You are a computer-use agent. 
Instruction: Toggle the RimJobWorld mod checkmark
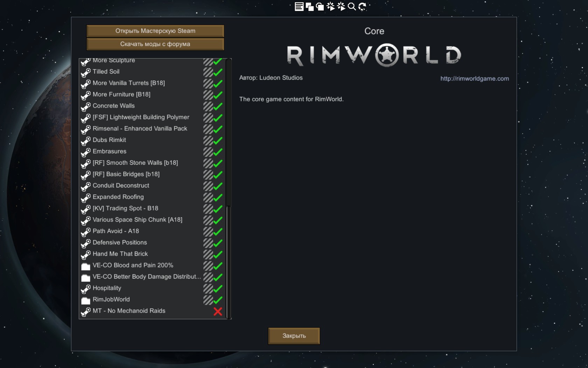tap(218, 300)
